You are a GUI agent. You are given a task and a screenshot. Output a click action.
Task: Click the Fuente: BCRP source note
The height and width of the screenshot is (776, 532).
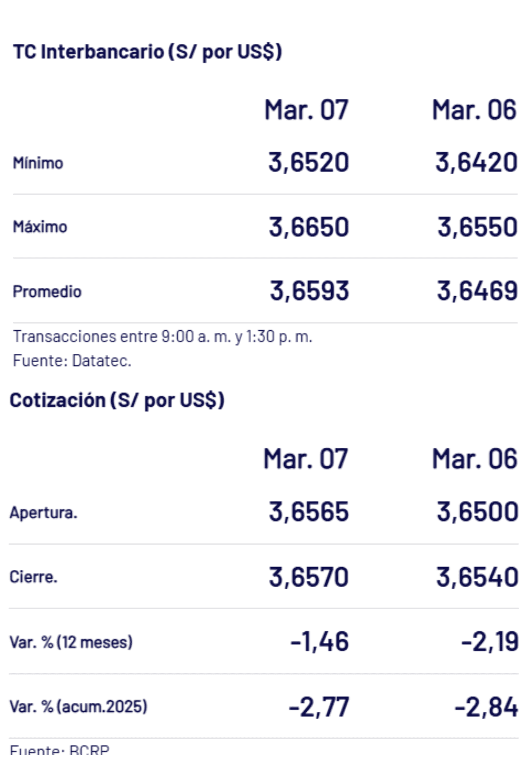[59, 750]
